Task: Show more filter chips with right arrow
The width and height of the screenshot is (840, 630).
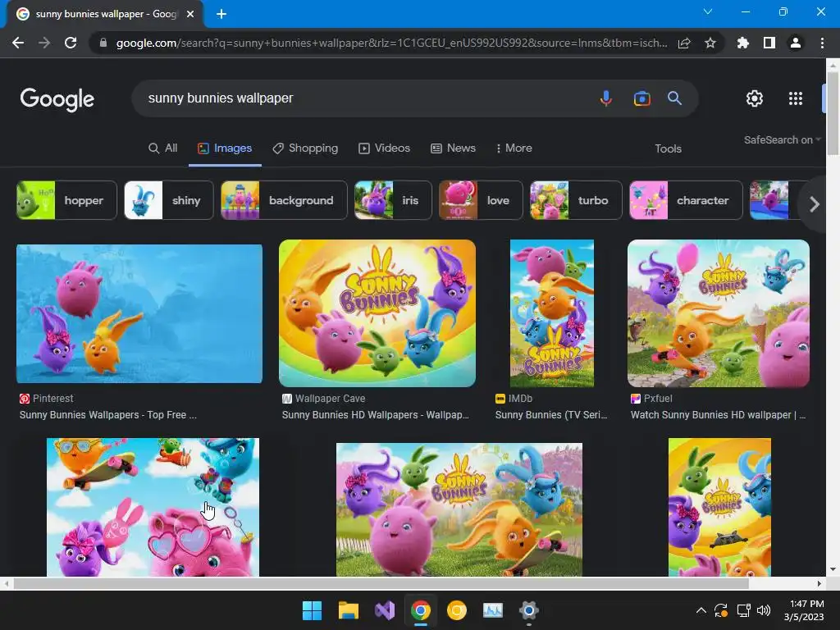Action: point(815,204)
